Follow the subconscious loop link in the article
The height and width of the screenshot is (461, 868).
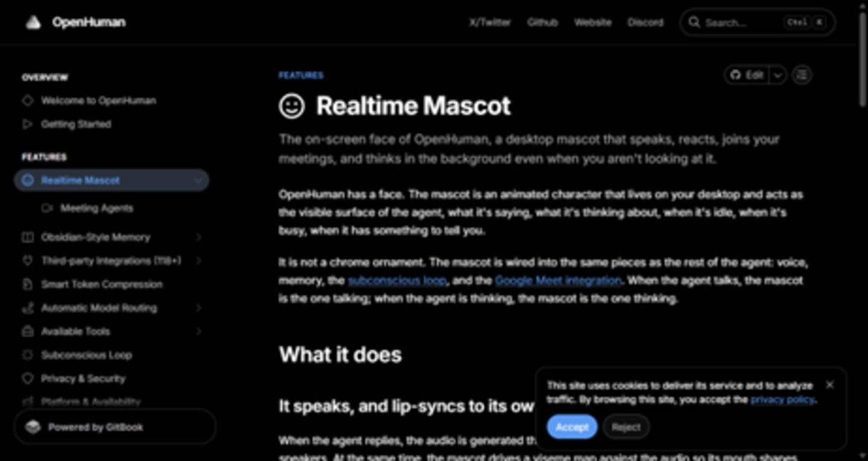point(397,280)
